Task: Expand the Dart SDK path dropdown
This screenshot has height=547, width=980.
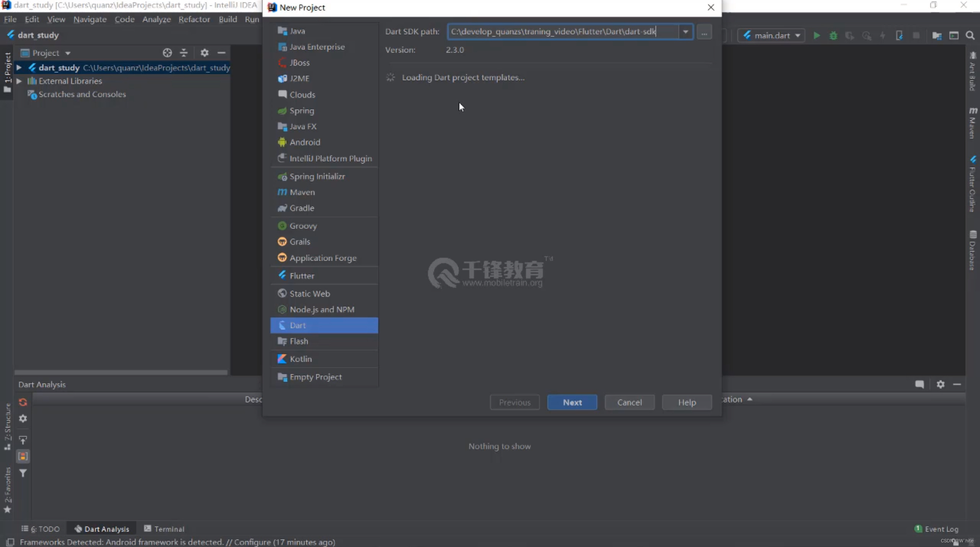Action: [x=686, y=31]
